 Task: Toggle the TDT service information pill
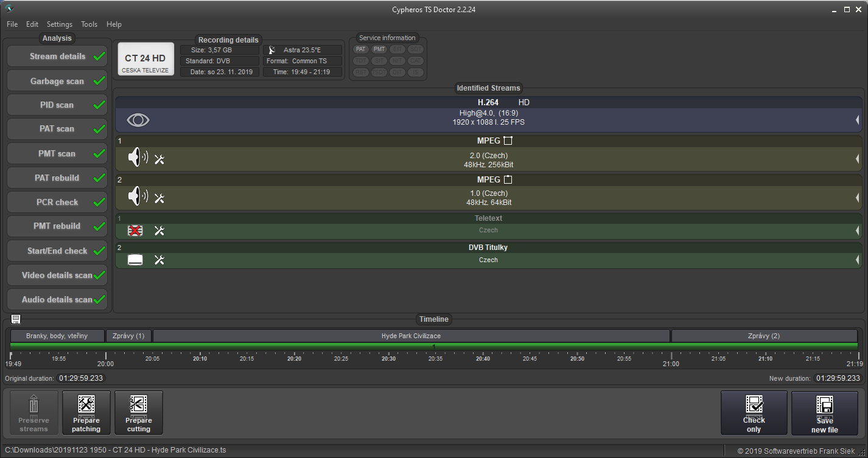click(x=361, y=61)
